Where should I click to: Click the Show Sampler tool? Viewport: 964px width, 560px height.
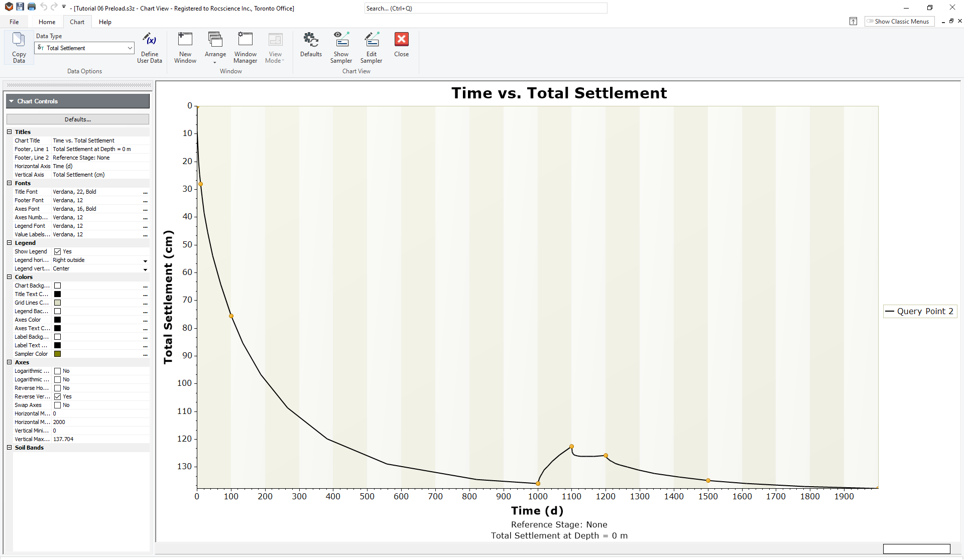click(341, 48)
